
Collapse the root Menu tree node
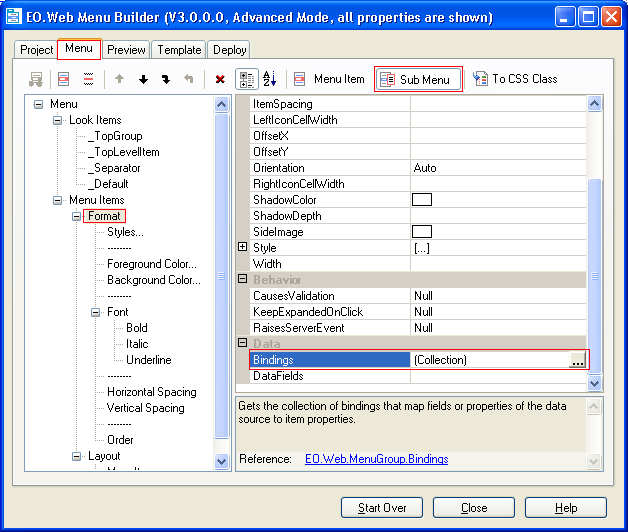tap(38, 105)
